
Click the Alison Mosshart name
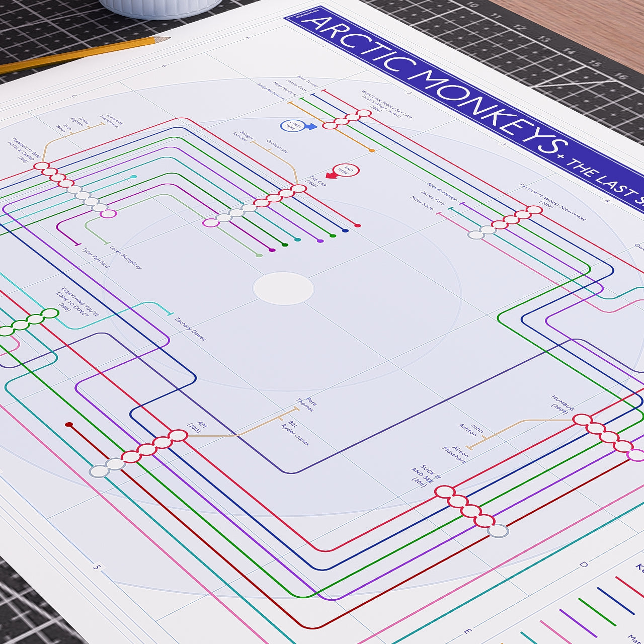(x=455, y=455)
